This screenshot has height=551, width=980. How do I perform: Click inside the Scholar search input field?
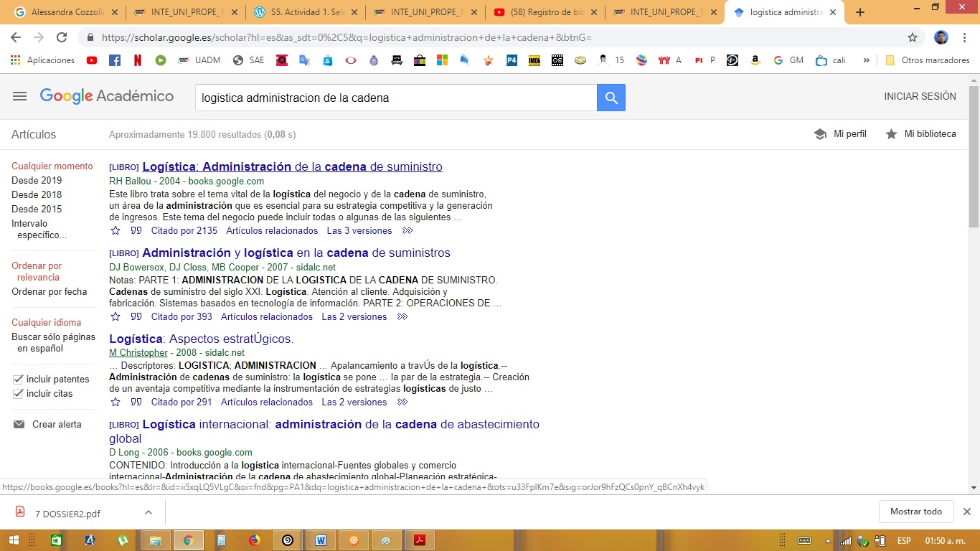point(395,98)
